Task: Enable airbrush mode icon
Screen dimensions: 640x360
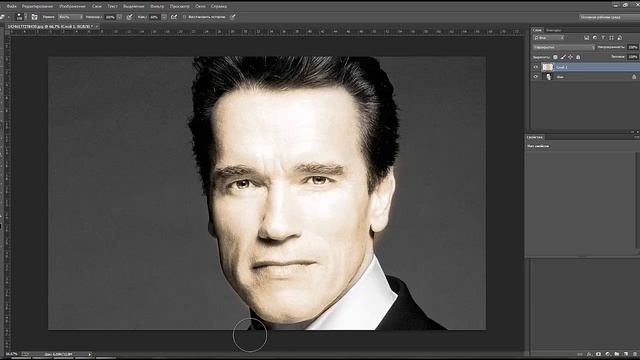Action: pyautogui.click(x=174, y=17)
